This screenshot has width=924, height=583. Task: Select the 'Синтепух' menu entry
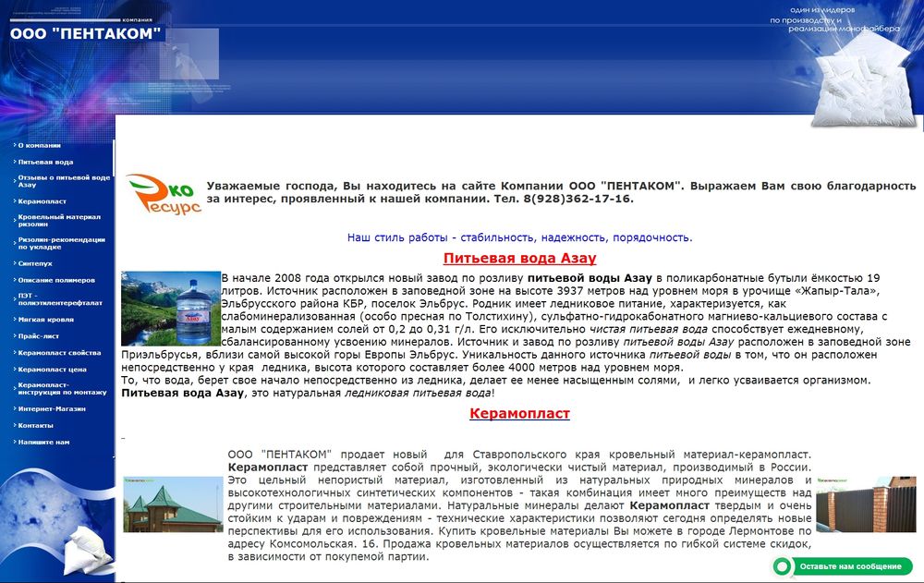(x=35, y=263)
